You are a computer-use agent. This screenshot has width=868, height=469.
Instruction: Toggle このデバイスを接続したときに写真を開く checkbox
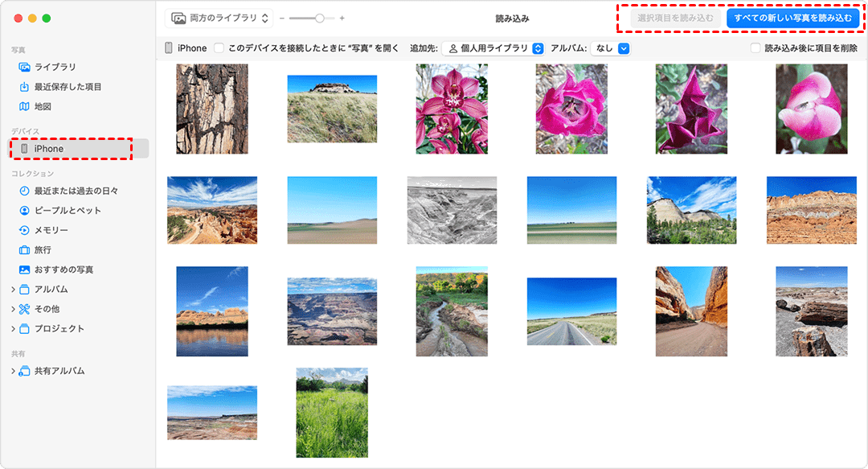pos(219,48)
